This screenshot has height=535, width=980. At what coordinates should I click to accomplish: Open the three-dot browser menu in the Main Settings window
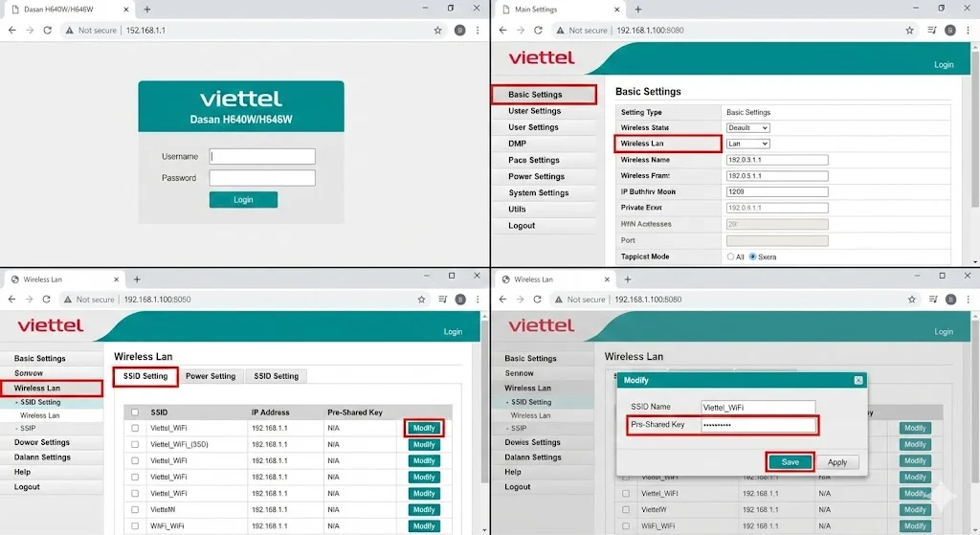pyautogui.click(x=969, y=30)
